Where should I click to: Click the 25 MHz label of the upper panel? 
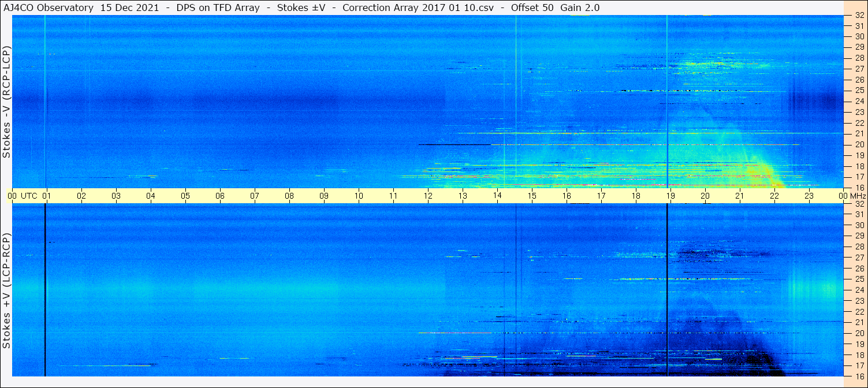pyautogui.click(x=859, y=90)
